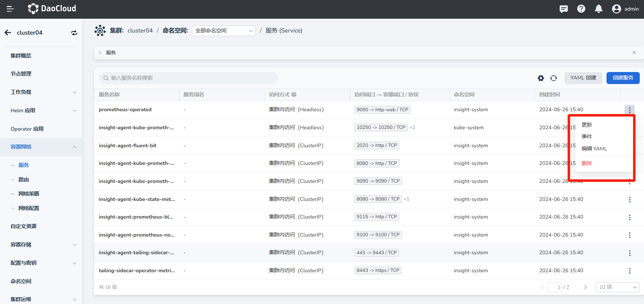Open the messages chat icon
644x304 pixels.
tap(563, 9)
